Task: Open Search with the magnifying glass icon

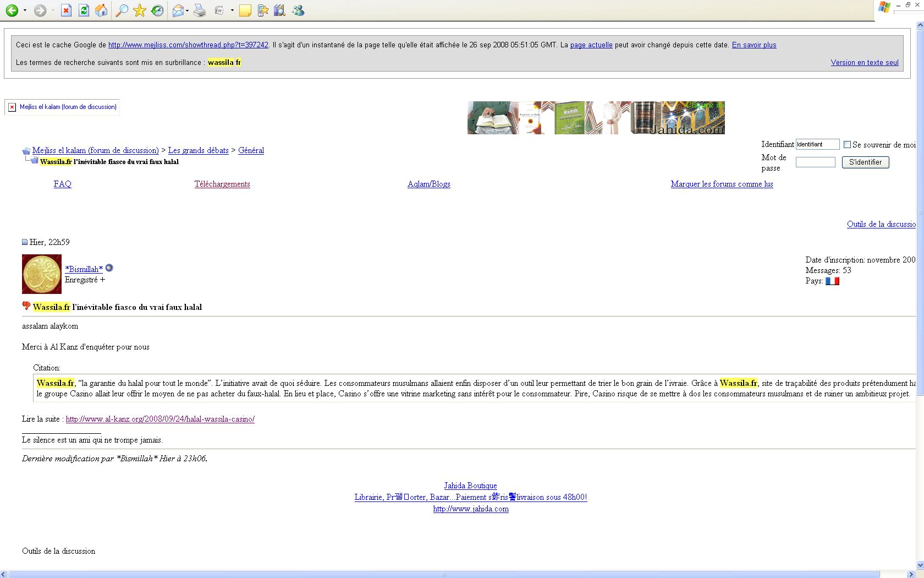Action: tap(122, 10)
